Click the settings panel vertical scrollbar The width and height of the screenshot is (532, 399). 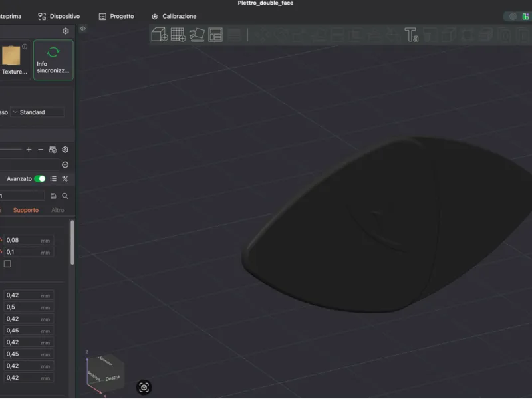(72, 243)
